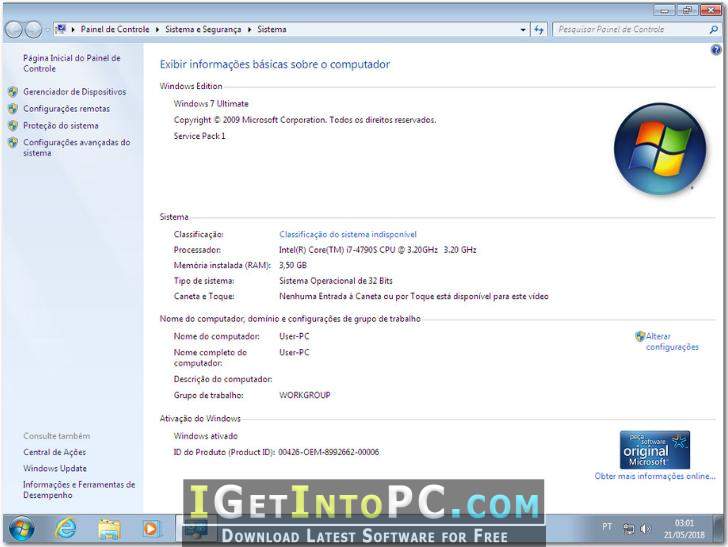This screenshot has width=728, height=547.
Task: Click shield icon beside Proteção do sistema
Action: point(13,125)
